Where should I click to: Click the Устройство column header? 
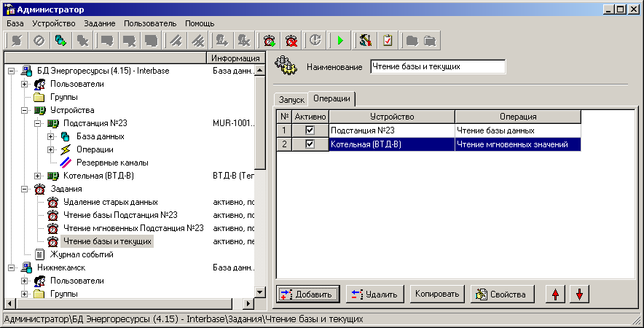pos(392,117)
